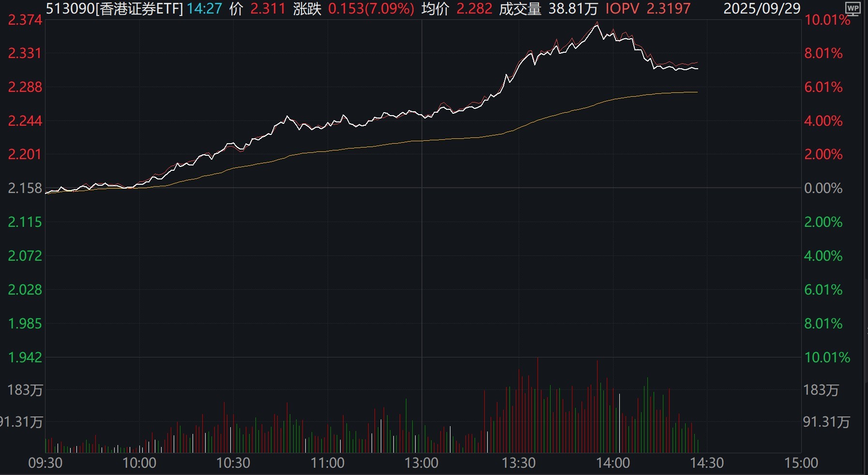Click the WP monitor icon
The height and width of the screenshot is (475, 868).
(x=853, y=9)
